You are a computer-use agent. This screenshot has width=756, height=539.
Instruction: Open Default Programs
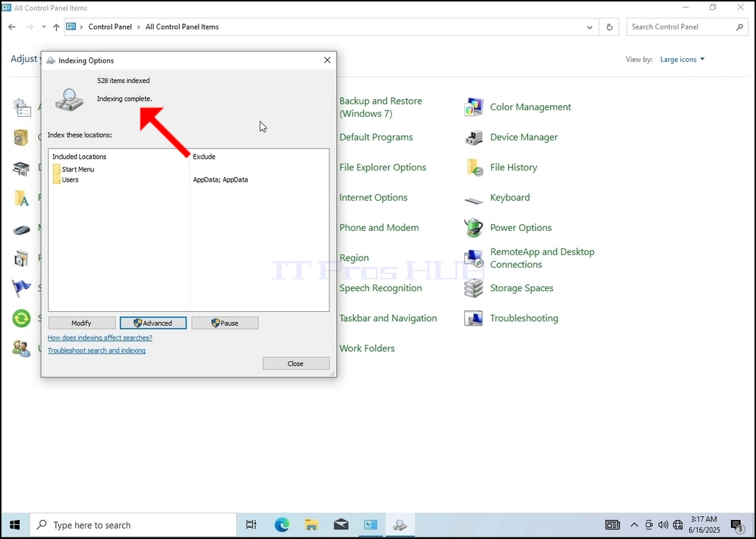(376, 138)
